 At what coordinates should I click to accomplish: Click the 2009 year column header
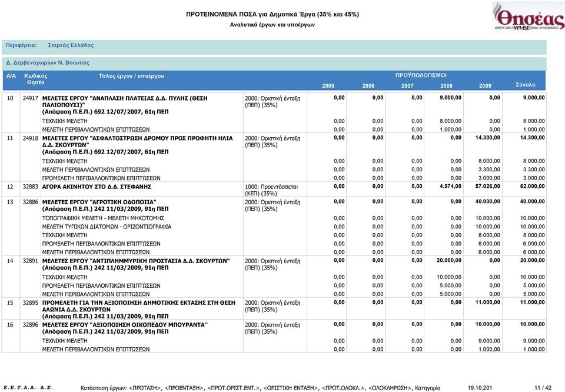click(485, 86)
